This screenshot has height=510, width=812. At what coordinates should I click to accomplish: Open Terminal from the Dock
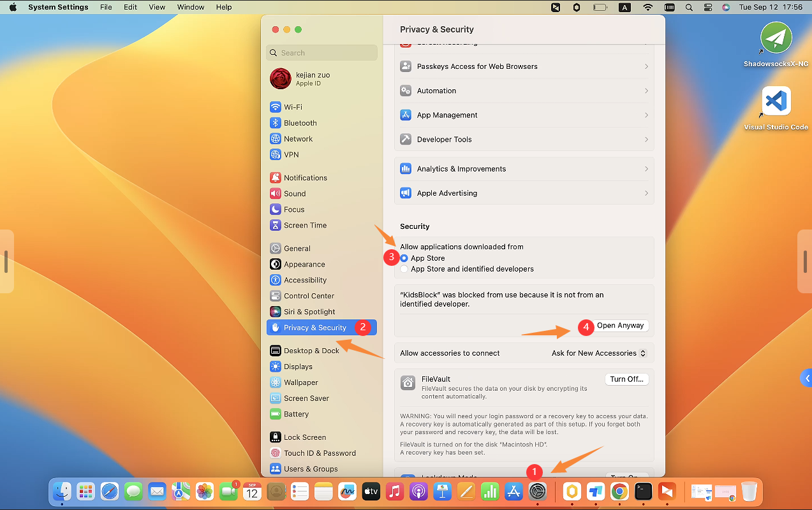643,492
